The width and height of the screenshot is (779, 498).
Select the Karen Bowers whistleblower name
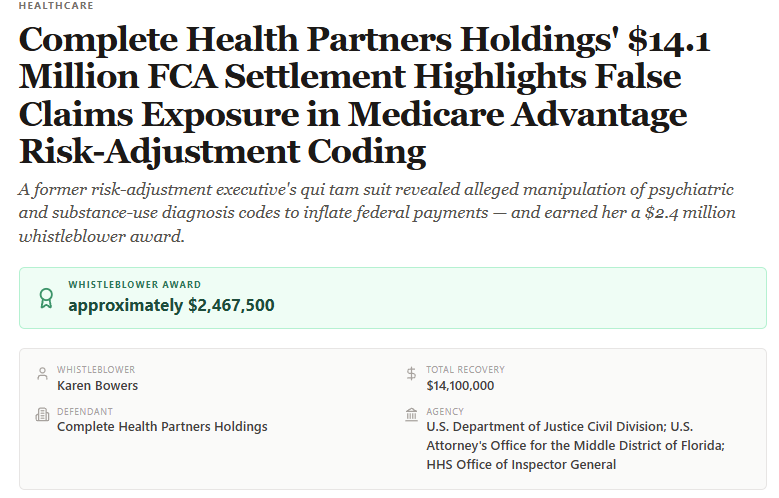(97, 386)
